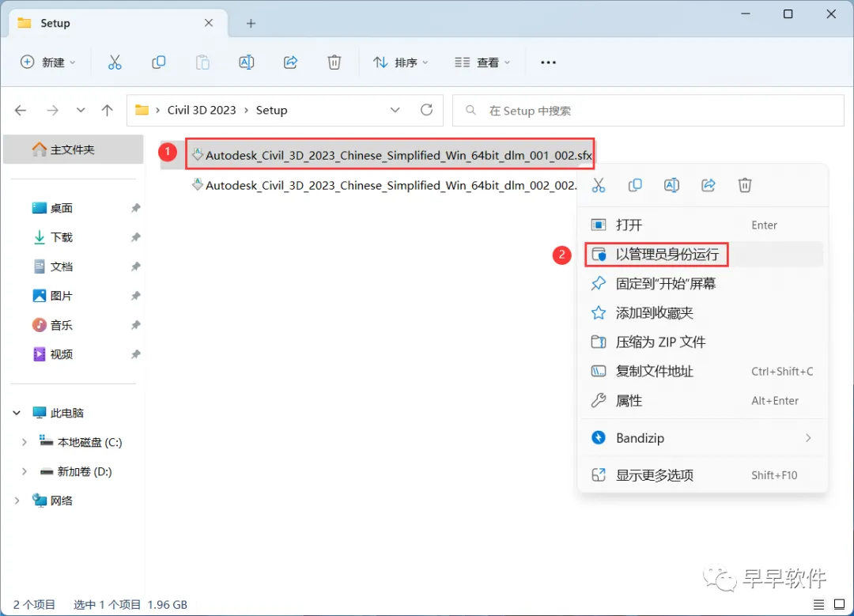Click the Paste icon in the top toolbar
854x616 pixels.
pyautogui.click(x=202, y=62)
